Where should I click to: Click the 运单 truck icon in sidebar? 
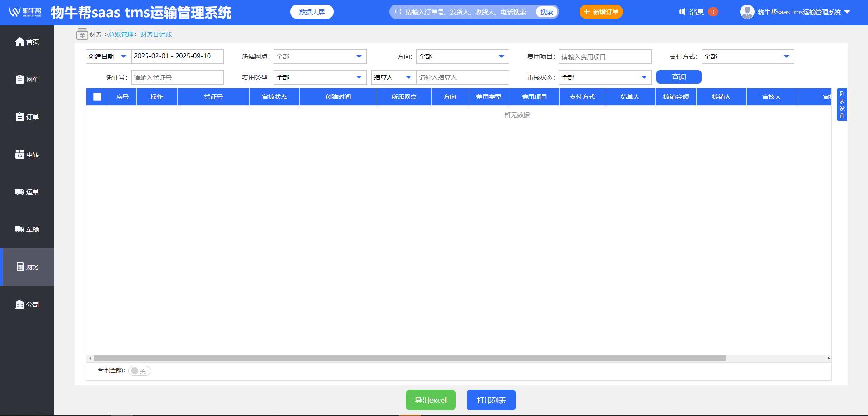point(20,192)
